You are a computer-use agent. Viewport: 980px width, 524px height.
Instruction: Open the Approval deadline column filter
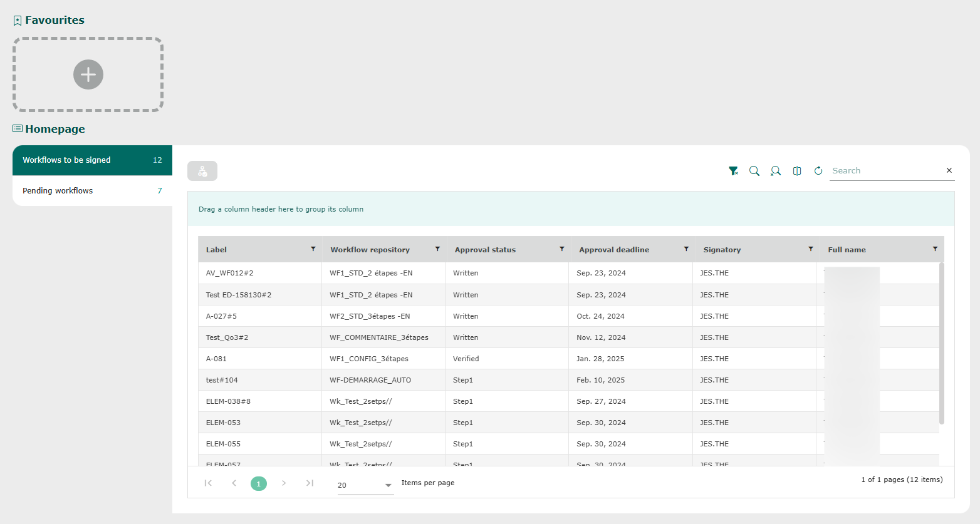click(x=686, y=249)
